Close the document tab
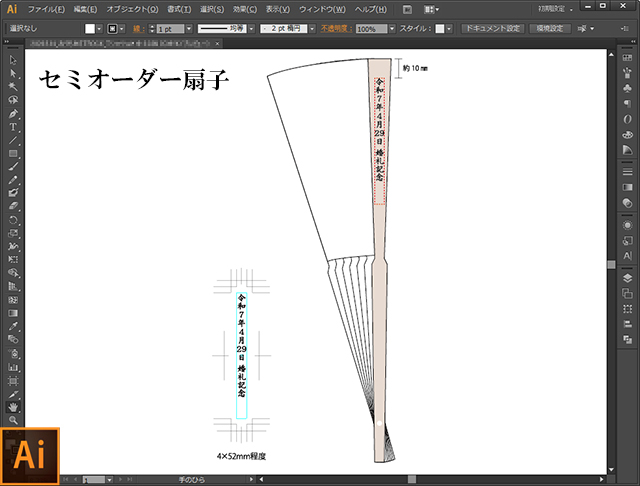 pos(218,43)
